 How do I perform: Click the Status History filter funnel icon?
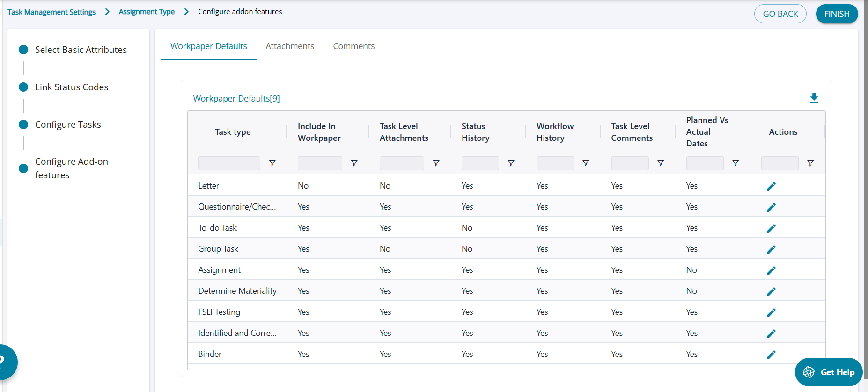point(511,163)
